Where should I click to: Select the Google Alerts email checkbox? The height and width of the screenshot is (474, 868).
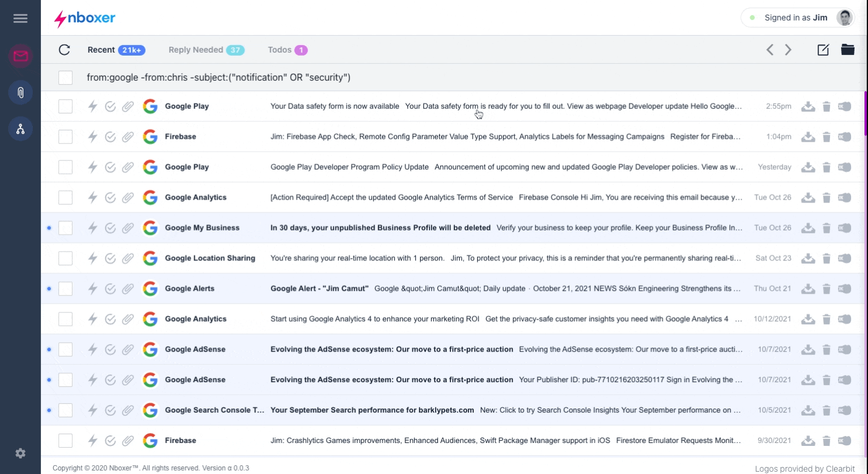66,288
